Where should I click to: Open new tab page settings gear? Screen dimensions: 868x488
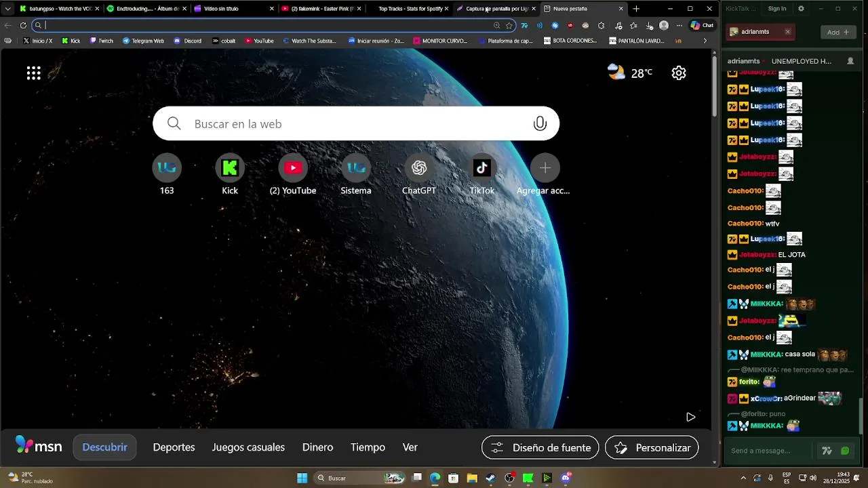[679, 73]
